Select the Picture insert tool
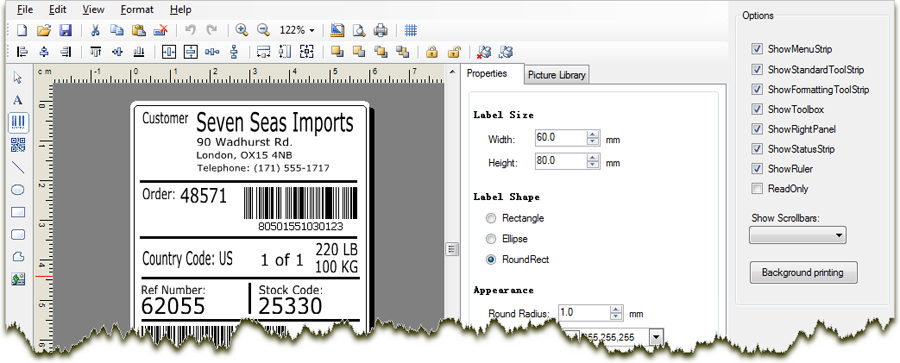 tap(18, 279)
